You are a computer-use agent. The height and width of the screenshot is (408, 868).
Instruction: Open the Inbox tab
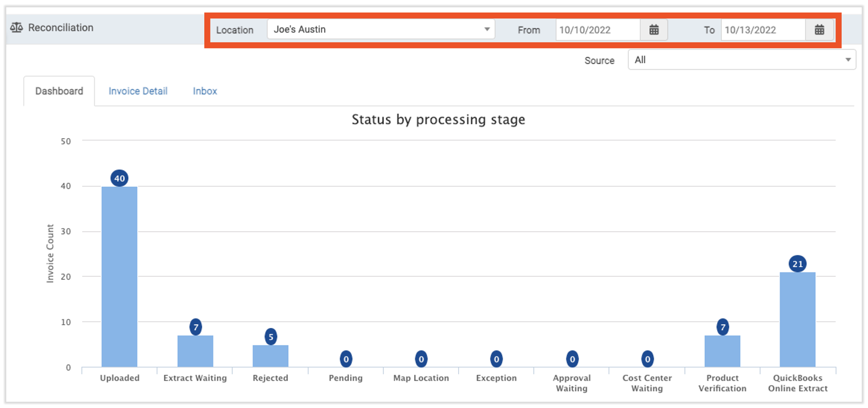[205, 91]
